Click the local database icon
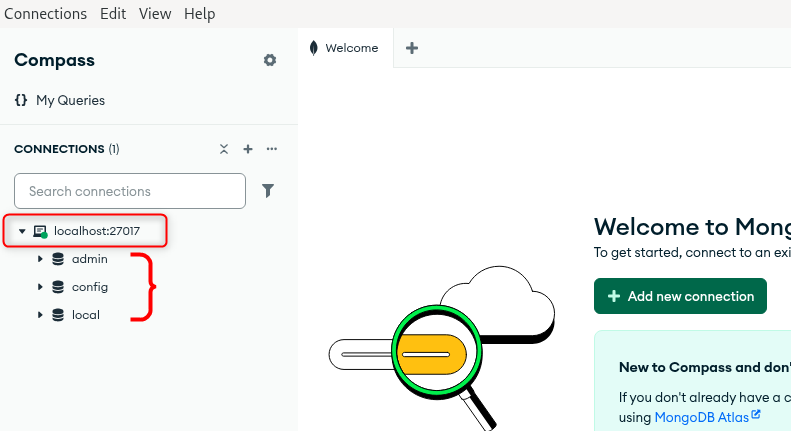791x431 pixels. pyautogui.click(x=58, y=315)
